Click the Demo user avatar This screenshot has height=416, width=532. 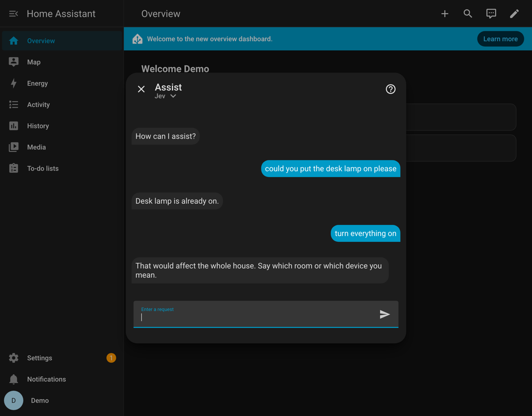(14, 401)
